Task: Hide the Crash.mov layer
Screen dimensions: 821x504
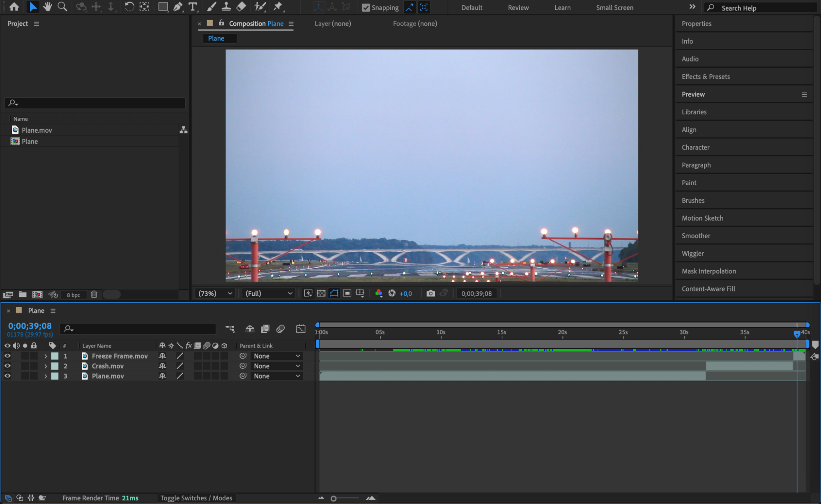Action: 7,366
